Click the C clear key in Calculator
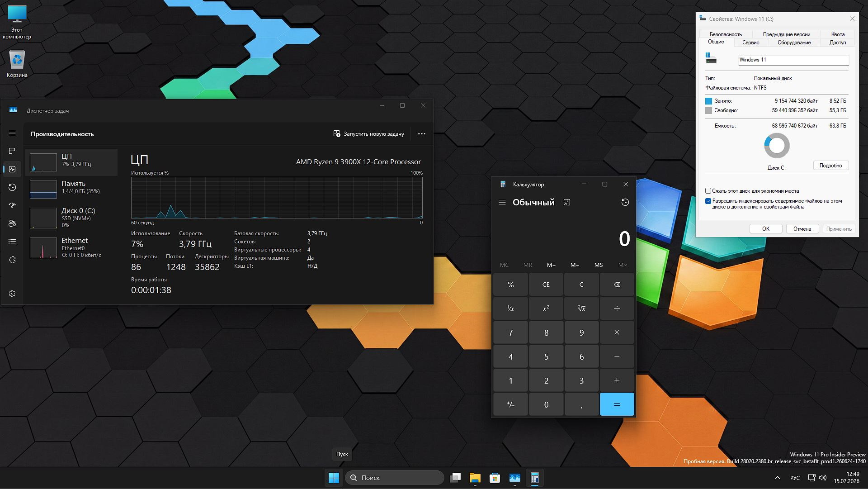868x489 pixels. 581,285
